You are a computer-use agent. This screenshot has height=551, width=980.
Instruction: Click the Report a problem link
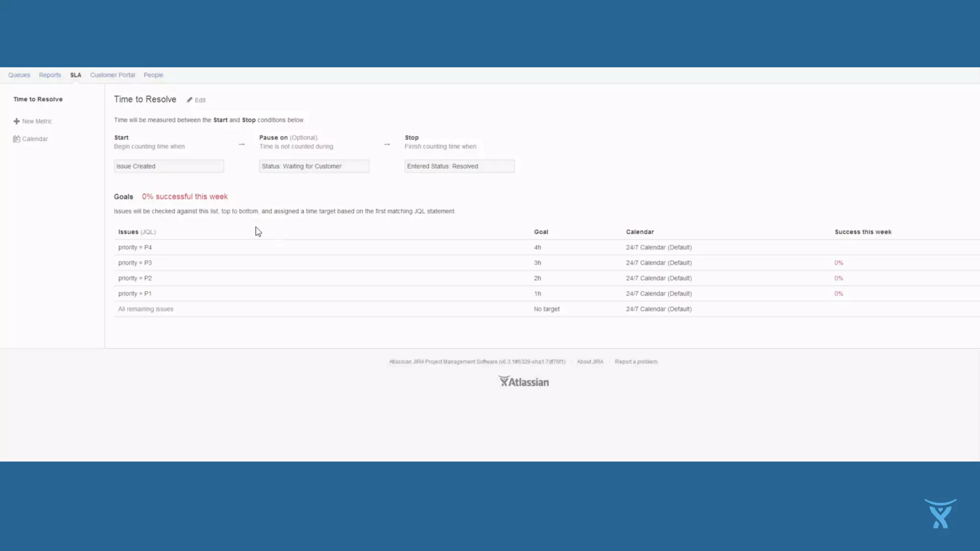click(636, 362)
